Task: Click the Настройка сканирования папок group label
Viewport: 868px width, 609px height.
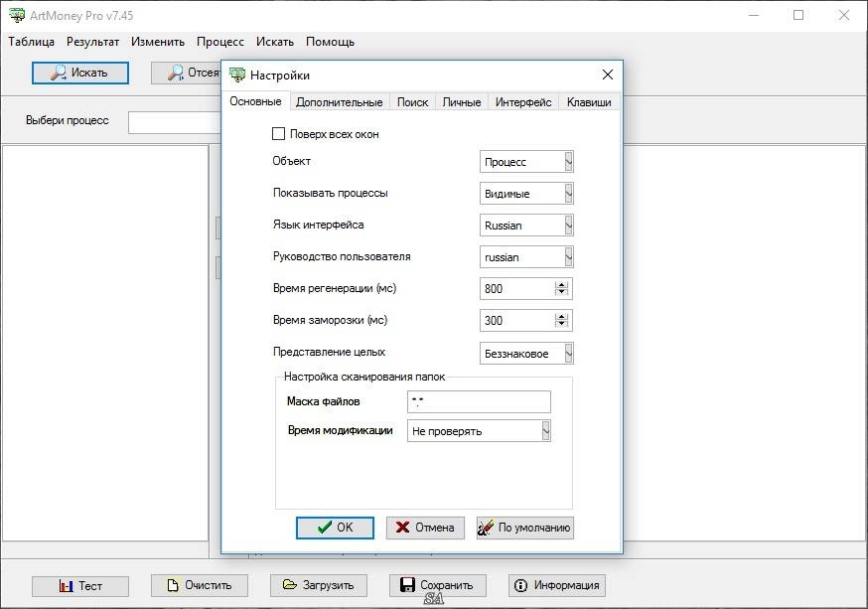Action: [364, 378]
